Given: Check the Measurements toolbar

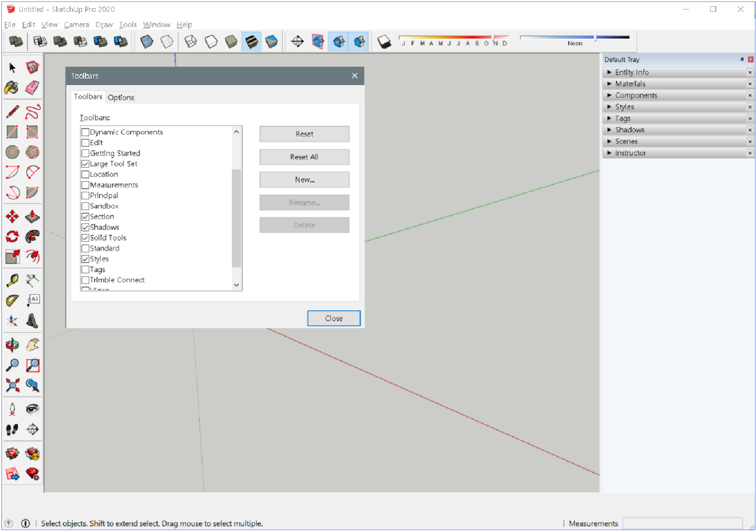Looking at the screenshot, I should click(85, 185).
